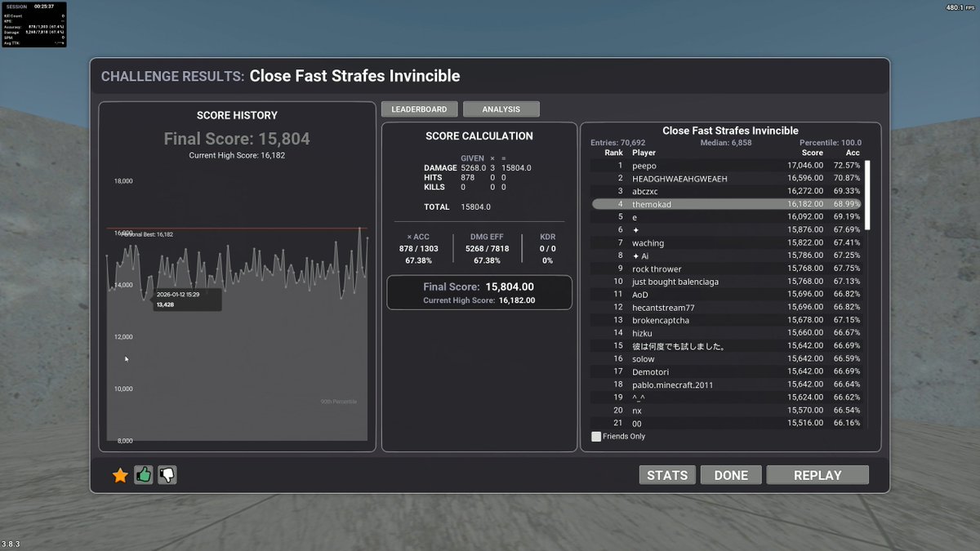
Task: Select highlighted row for themokad
Action: click(x=726, y=204)
